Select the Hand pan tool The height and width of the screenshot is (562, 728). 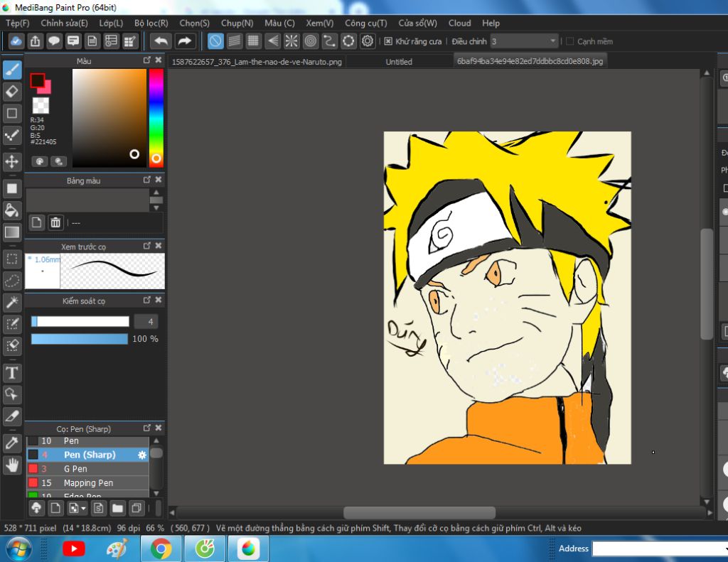point(12,465)
